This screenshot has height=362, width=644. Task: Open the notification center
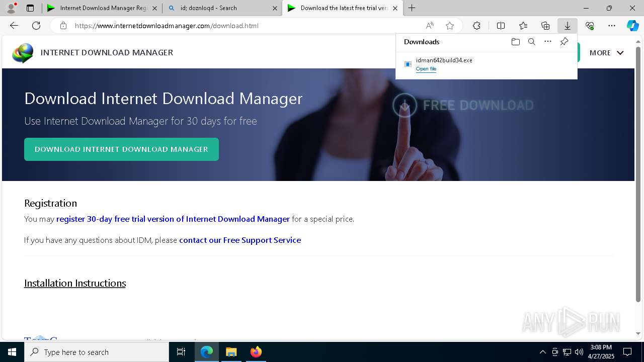627,352
